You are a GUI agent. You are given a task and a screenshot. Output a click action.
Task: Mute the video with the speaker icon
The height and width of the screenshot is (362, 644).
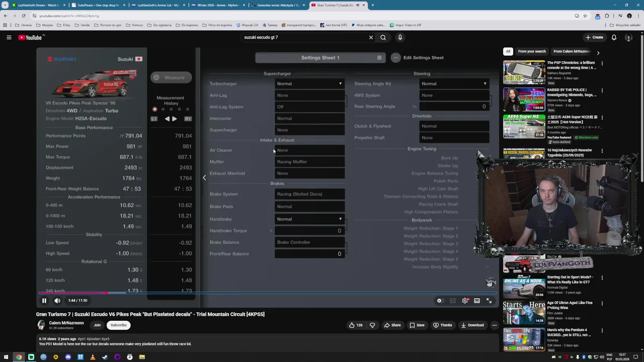click(x=57, y=301)
